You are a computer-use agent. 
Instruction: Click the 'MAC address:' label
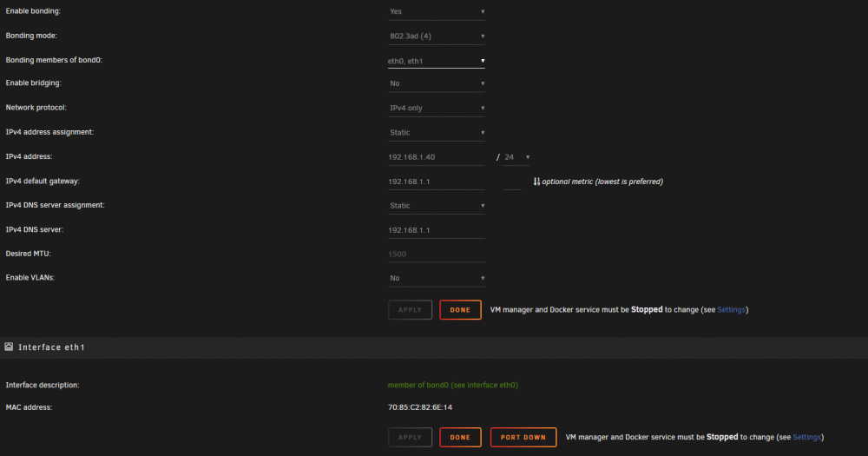pyautogui.click(x=29, y=407)
